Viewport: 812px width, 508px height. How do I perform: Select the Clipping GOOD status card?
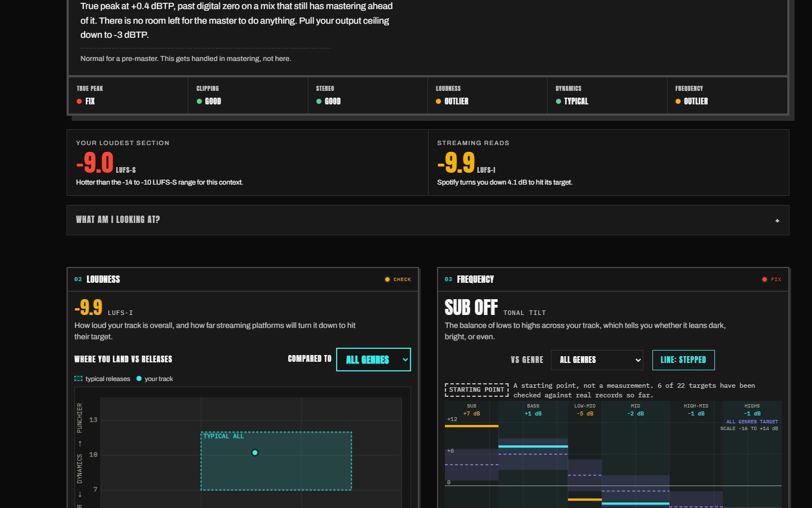248,95
